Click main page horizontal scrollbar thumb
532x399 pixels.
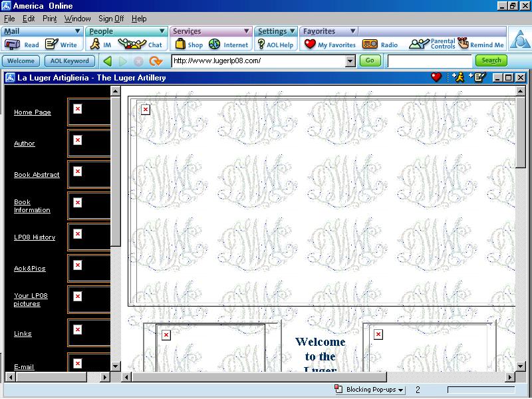(259, 377)
